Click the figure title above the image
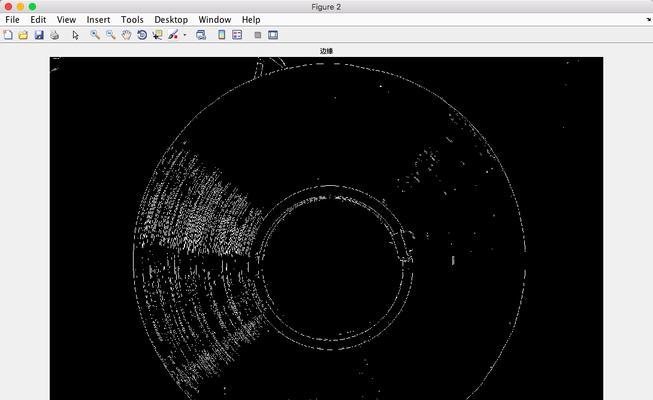Image resolution: width=653 pixels, height=400 pixels. 326,51
